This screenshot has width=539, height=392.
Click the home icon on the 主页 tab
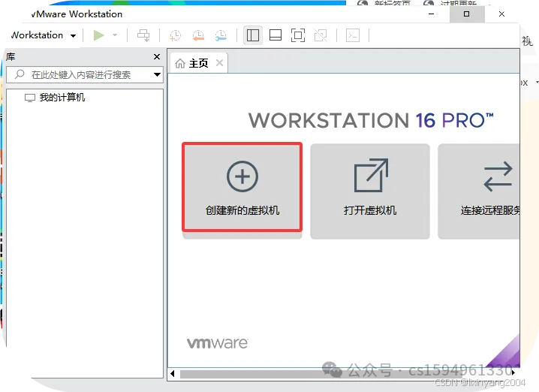tap(180, 63)
